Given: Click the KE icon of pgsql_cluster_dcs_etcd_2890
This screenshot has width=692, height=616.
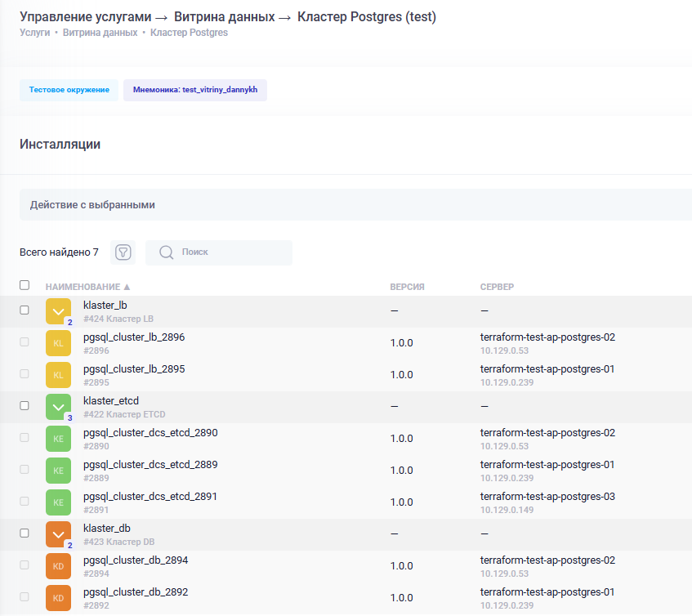Looking at the screenshot, I should click(x=58, y=439).
